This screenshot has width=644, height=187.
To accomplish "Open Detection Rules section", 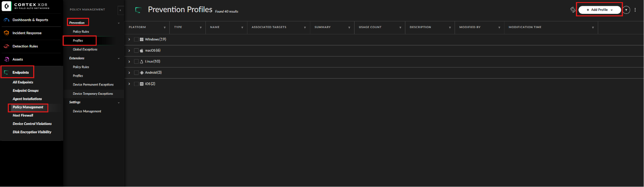I will [x=25, y=46].
